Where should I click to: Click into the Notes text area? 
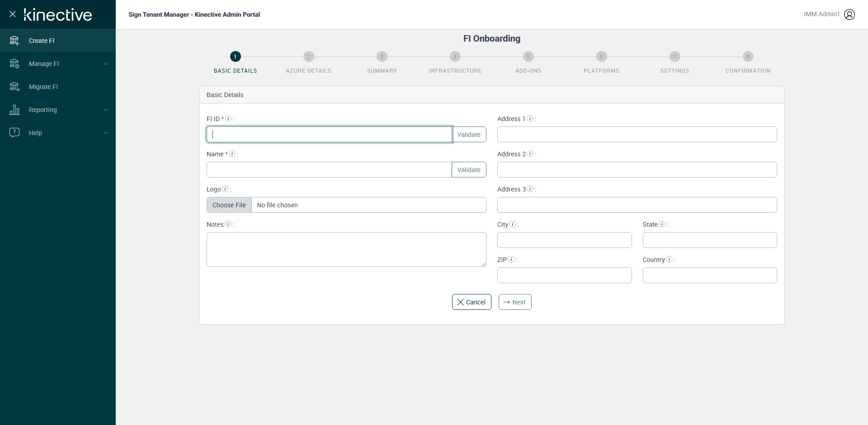[346, 250]
